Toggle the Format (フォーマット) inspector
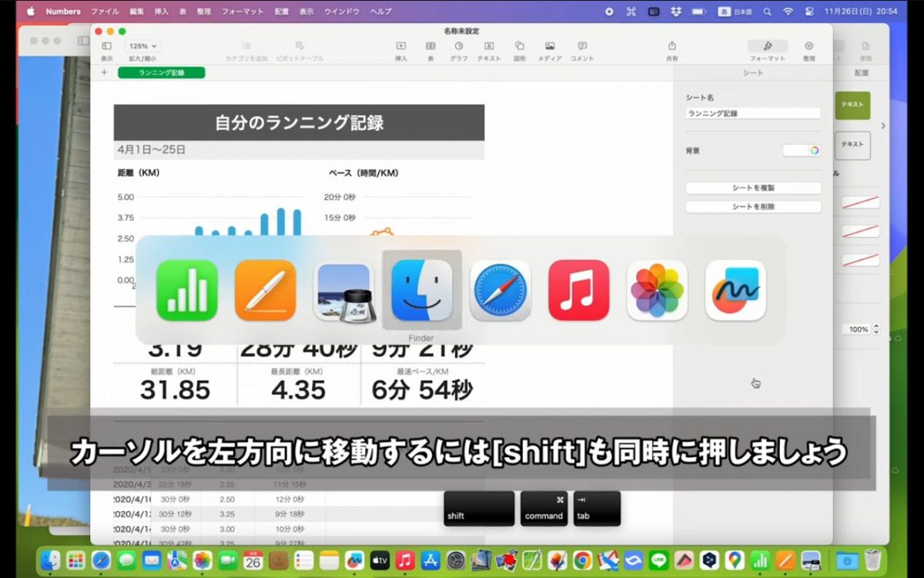Screen dimensions: 924x578 (x=767, y=46)
